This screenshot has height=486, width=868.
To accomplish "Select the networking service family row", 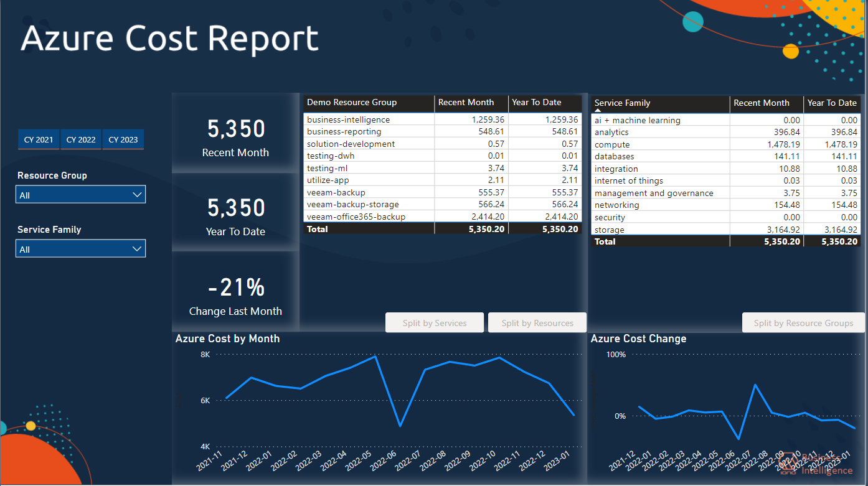I will [725, 205].
